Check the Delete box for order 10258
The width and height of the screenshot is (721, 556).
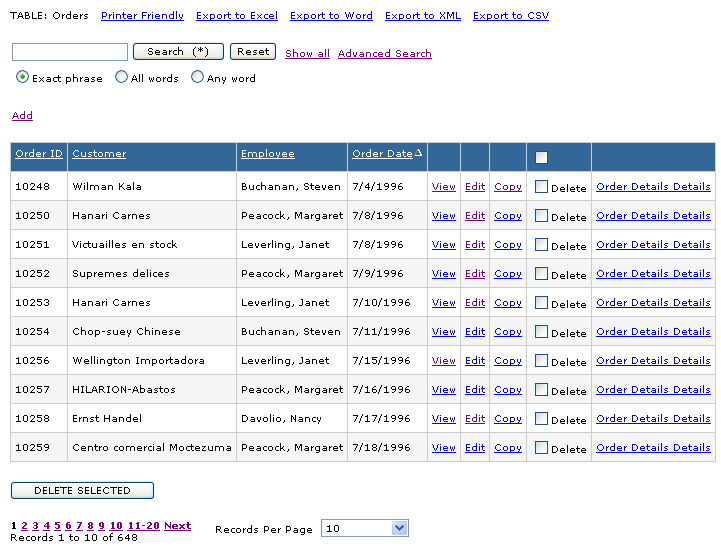pyautogui.click(x=542, y=418)
